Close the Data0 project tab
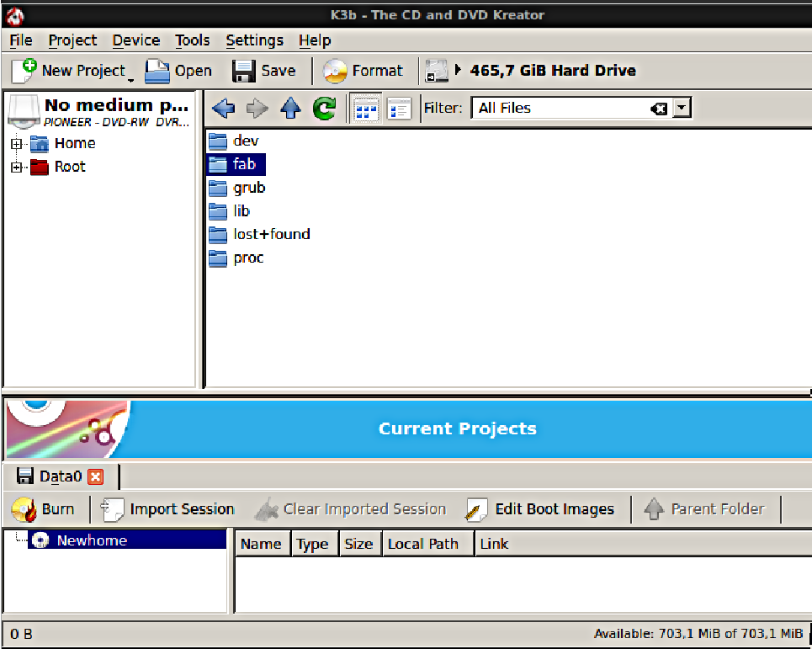Viewport: 812px width, 649px height. click(x=96, y=476)
